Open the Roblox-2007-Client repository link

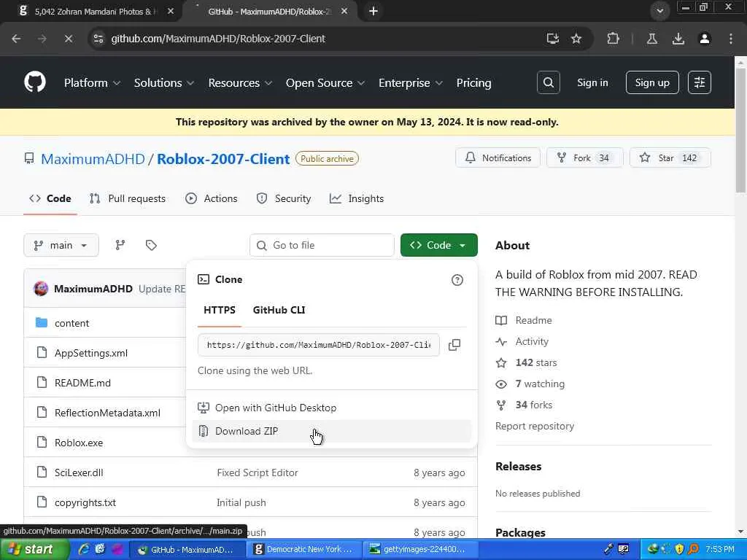(x=223, y=158)
